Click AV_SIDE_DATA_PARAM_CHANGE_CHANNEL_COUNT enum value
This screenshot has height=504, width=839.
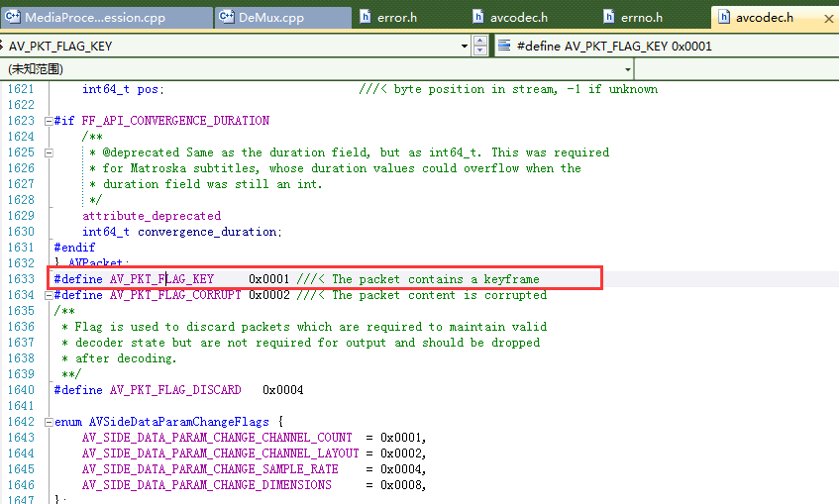coord(217,438)
